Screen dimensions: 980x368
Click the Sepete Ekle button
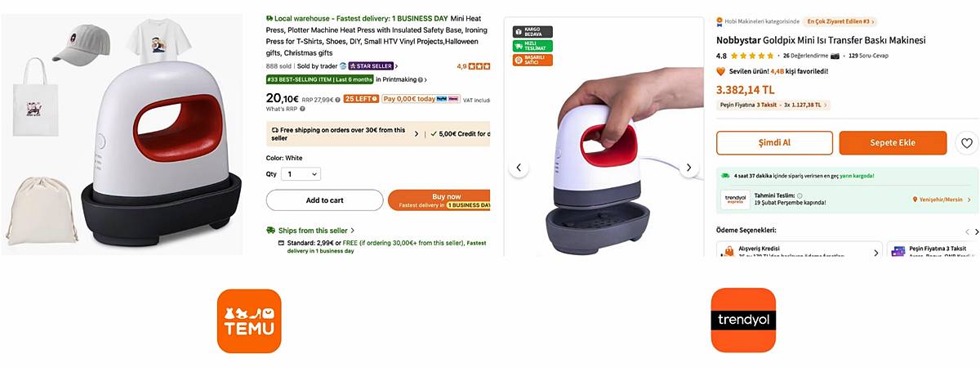[893, 143]
